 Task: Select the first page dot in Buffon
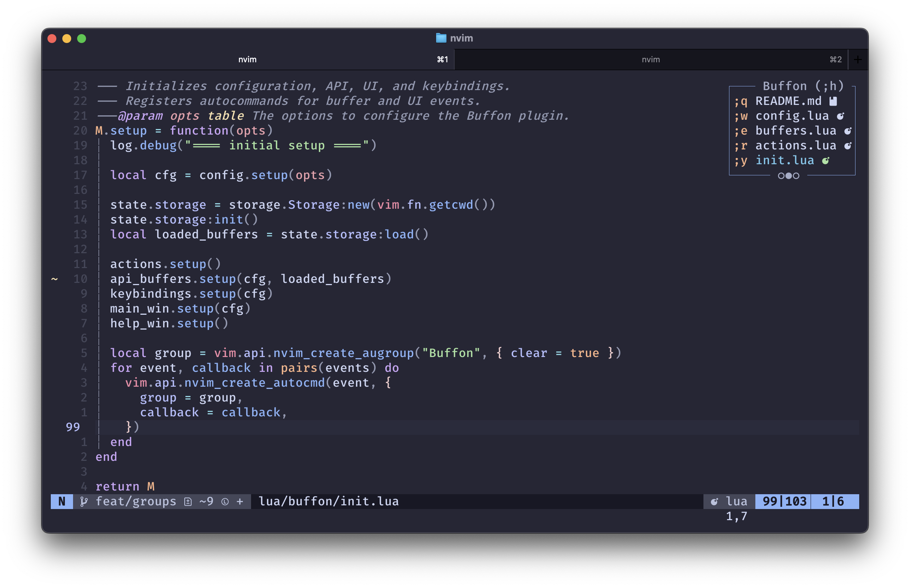tap(781, 176)
